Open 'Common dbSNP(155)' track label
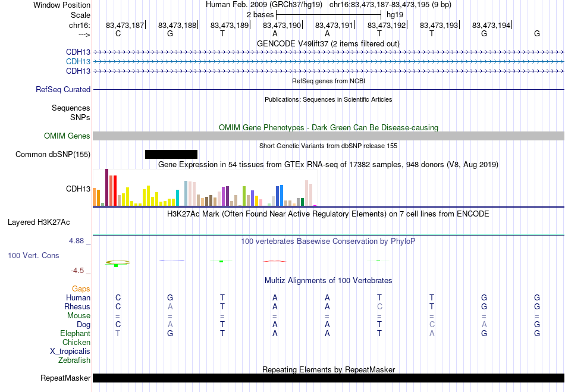This screenshot has height=392, width=565. tap(53, 154)
